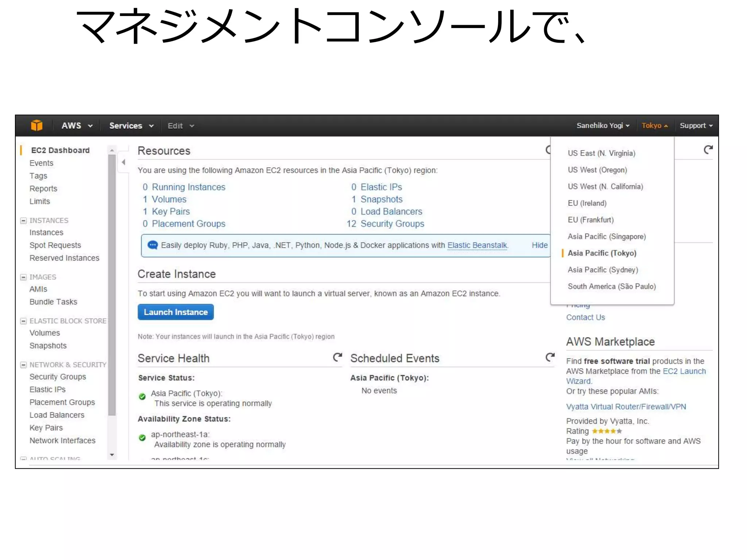Viewport: 747px width, 560px height.
Task: Click the Launch Instance button
Action: click(175, 312)
